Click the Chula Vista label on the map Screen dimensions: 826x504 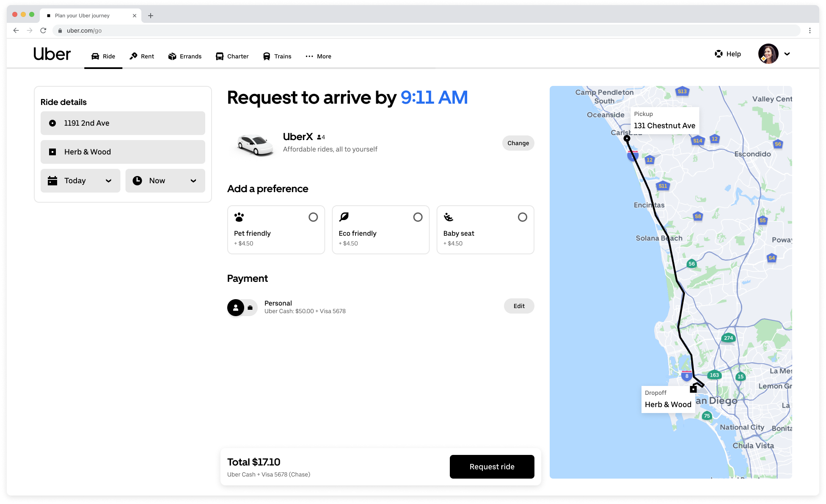(753, 446)
